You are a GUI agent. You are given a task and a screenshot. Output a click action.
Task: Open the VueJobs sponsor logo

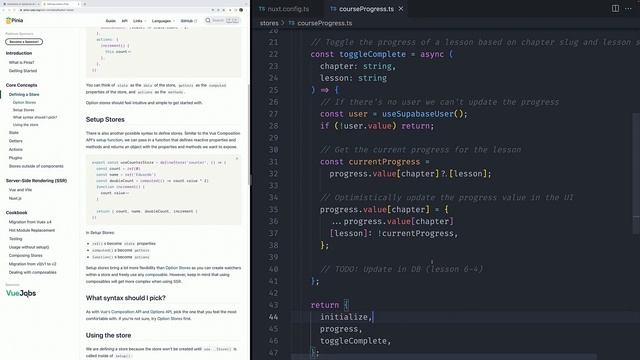click(x=21, y=293)
